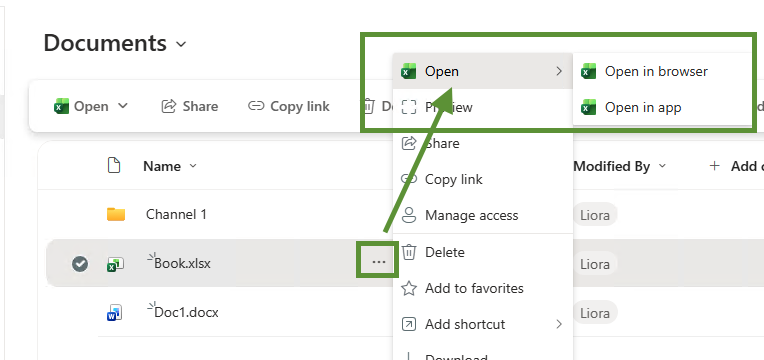Click Liora in the Channel 1 row
Screen dimensions: 764x360
(x=595, y=215)
